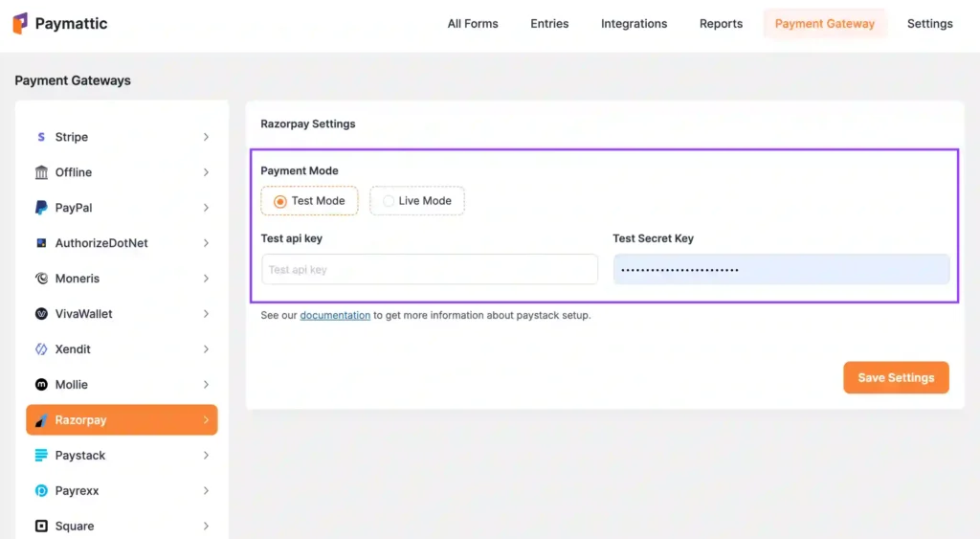This screenshot has width=980, height=539.
Task: Click the Save Settings button
Action: (x=896, y=377)
